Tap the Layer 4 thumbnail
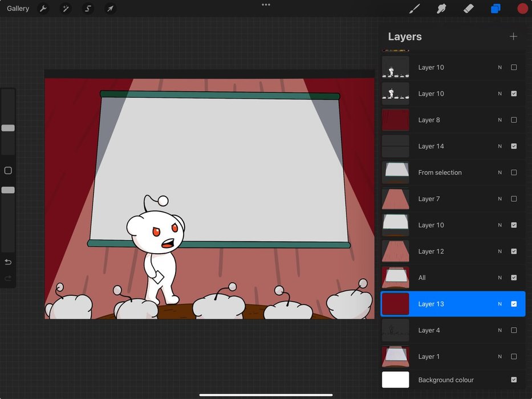Image resolution: width=532 pixels, height=399 pixels. (x=395, y=330)
